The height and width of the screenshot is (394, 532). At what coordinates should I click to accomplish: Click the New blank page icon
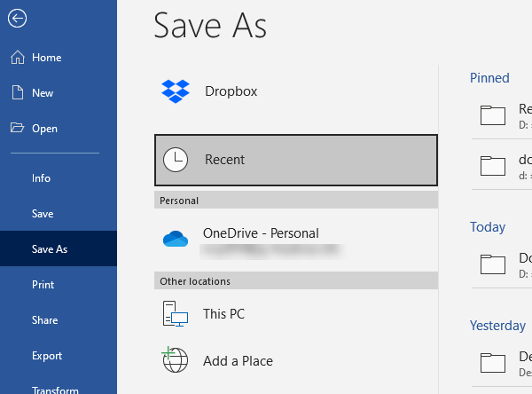click(x=18, y=92)
